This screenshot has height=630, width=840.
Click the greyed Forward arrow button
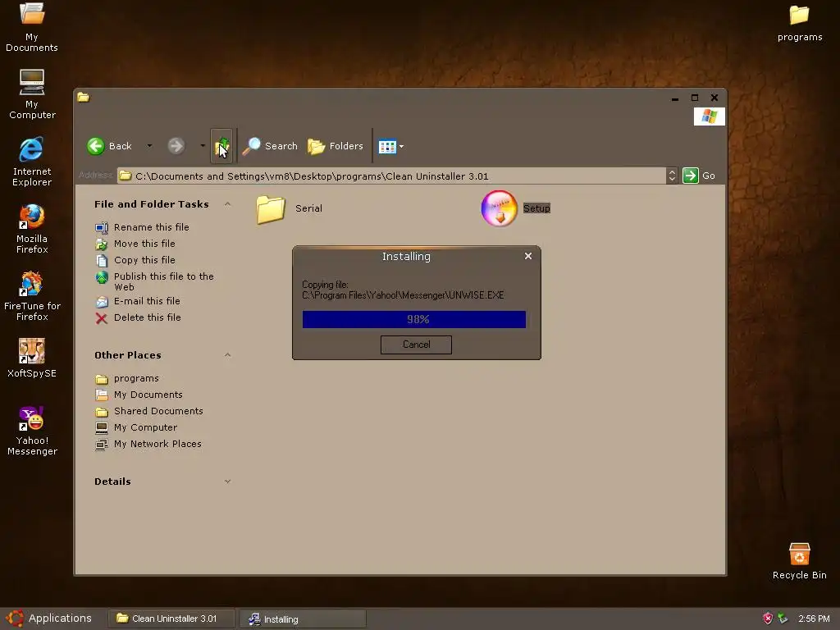(x=176, y=146)
